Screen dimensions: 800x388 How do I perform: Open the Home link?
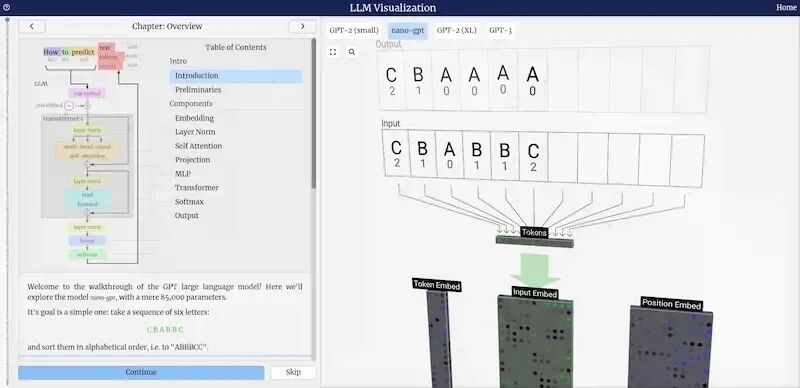[x=786, y=8]
